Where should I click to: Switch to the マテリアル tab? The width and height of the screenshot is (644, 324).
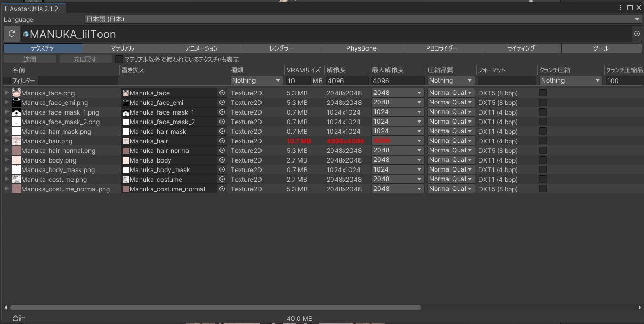122,48
